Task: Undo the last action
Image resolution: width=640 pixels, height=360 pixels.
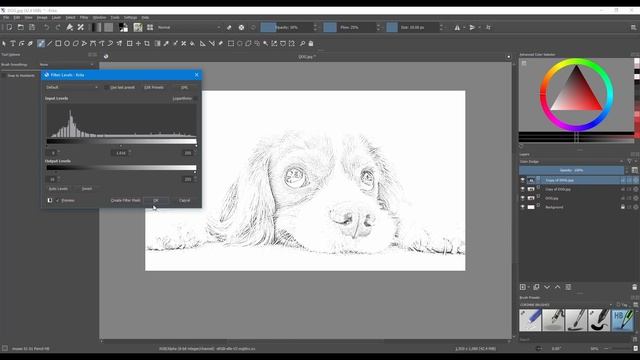Action: [47, 27]
